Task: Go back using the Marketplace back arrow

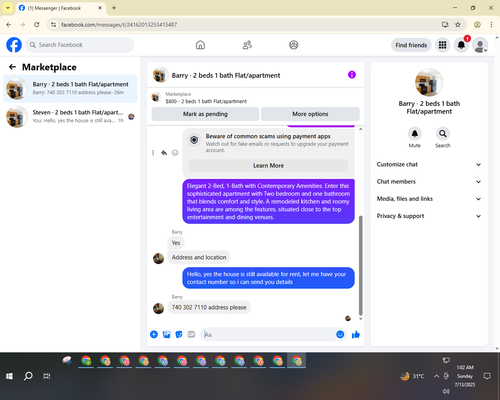Action: [12, 67]
